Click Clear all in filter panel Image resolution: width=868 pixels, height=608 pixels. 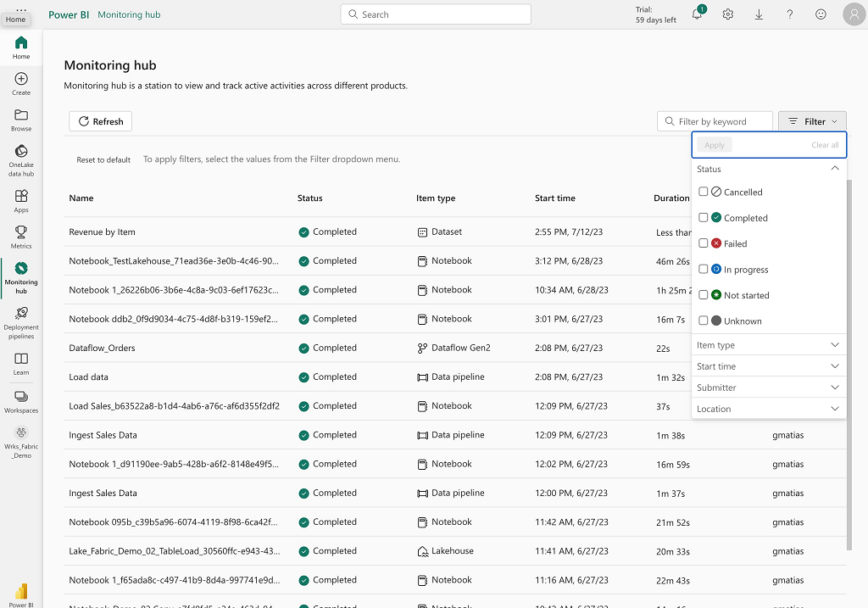[x=825, y=145]
